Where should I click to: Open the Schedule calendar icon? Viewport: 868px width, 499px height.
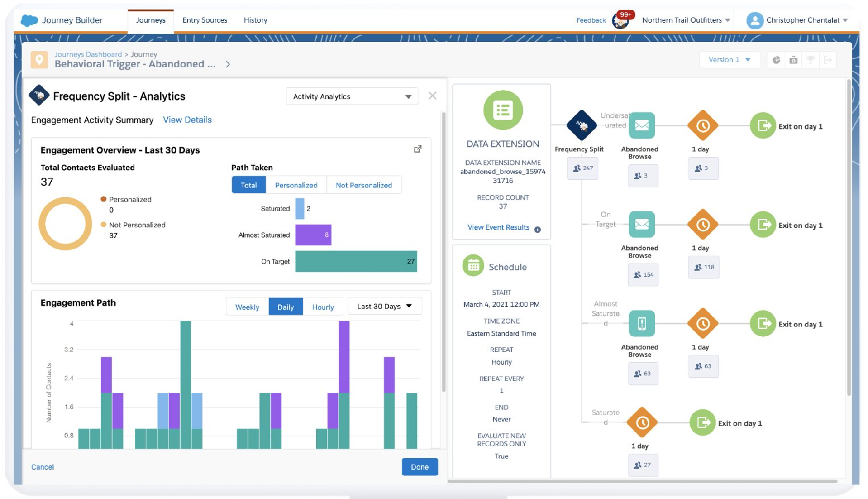point(473,266)
